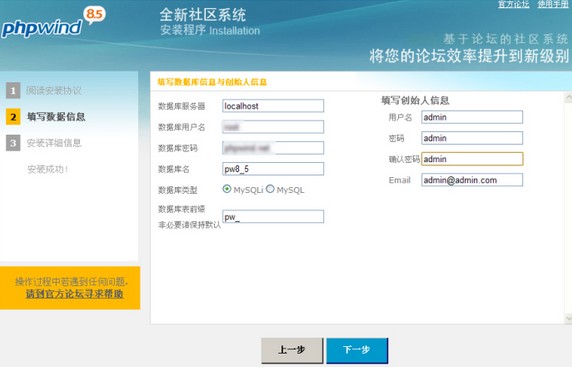Click the 数据库名 field containing pw8_5
Image resolution: width=572 pixels, height=367 pixels.
pyautogui.click(x=273, y=169)
